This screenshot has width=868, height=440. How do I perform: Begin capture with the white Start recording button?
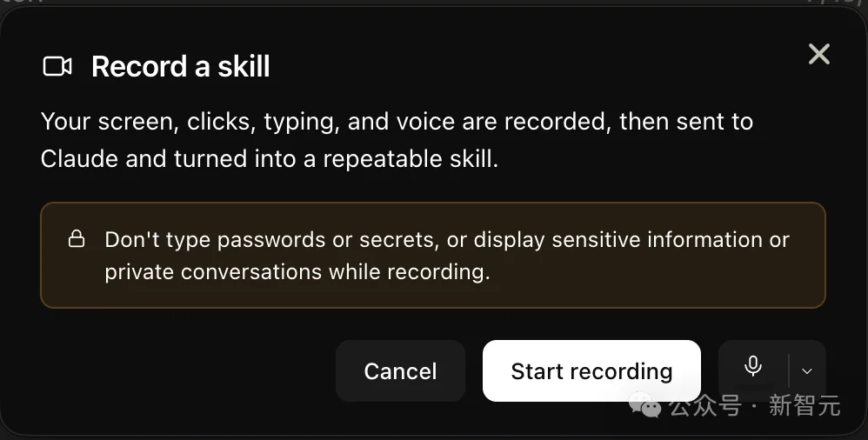click(x=591, y=370)
